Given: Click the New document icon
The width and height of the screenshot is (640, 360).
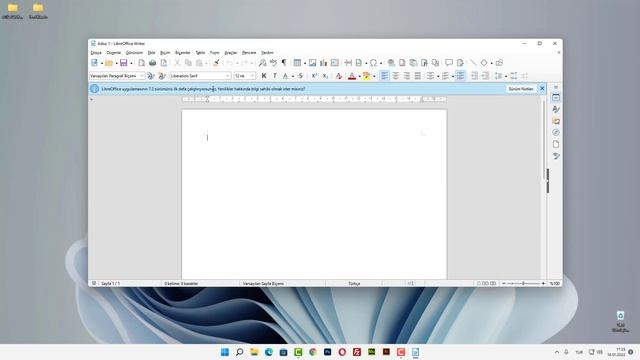Looking at the screenshot, I should 94,63.
